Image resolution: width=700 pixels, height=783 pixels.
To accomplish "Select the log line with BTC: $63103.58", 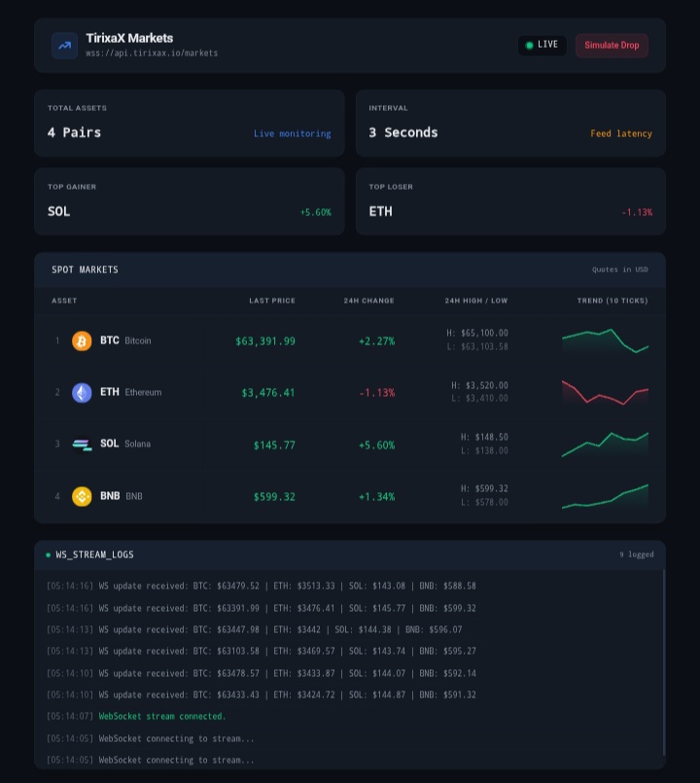I will click(x=262, y=651).
